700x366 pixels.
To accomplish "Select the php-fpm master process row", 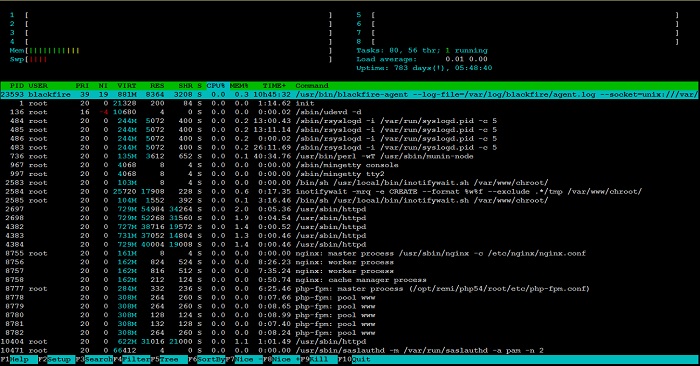I will (x=350, y=289).
